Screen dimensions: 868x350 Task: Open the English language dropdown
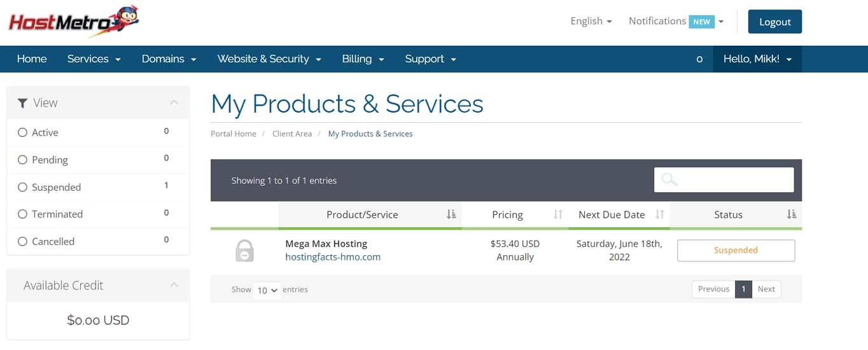(591, 21)
